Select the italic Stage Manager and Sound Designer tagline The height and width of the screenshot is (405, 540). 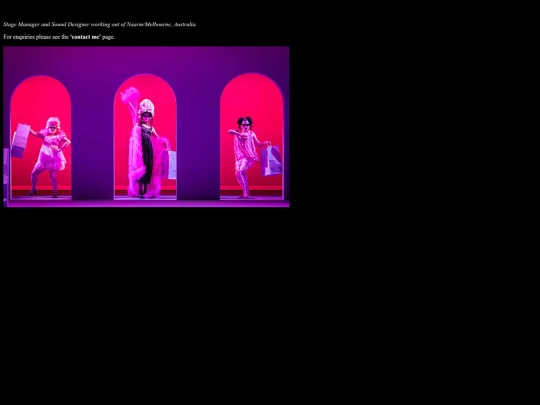click(100, 24)
